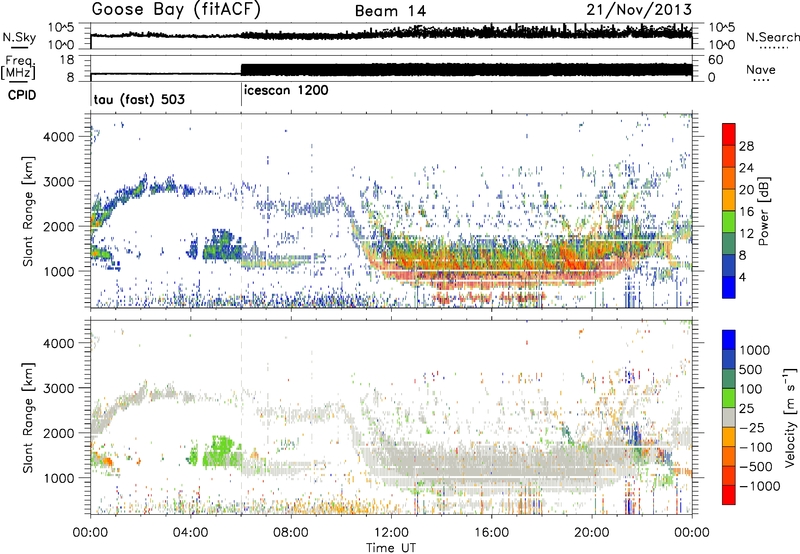Viewport: 800px width, 554px height.
Task: Select the "N.Sky" legend label
Action: (x=19, y=37)
